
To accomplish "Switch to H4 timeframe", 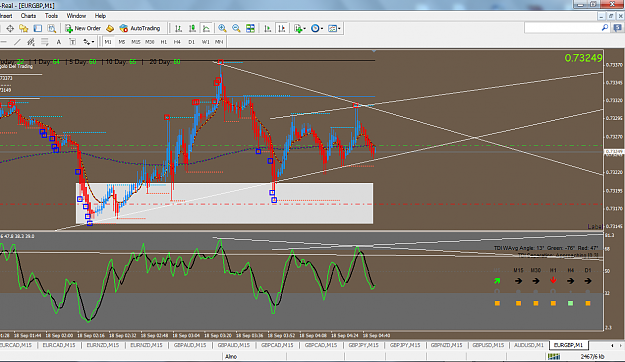I will click(x=177, y=42).
